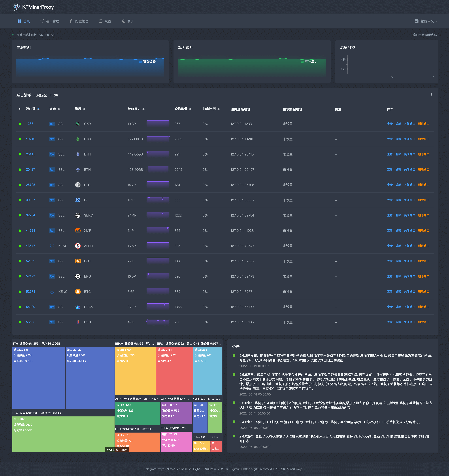Open the online statistics three-dot menu
This screenshot has height=476, width=449.
coord(162,47)
